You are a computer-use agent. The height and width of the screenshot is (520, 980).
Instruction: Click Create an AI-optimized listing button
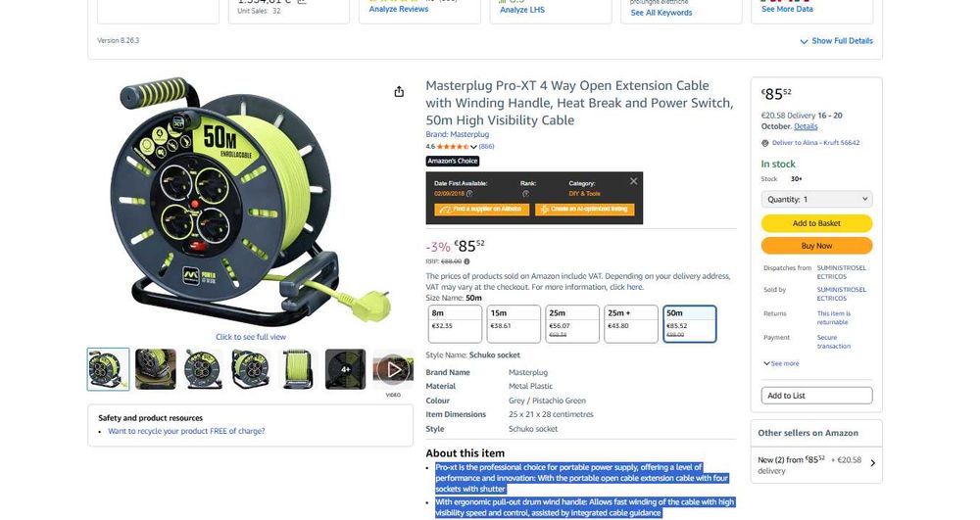pyautogui.click(x=584, y=210)
